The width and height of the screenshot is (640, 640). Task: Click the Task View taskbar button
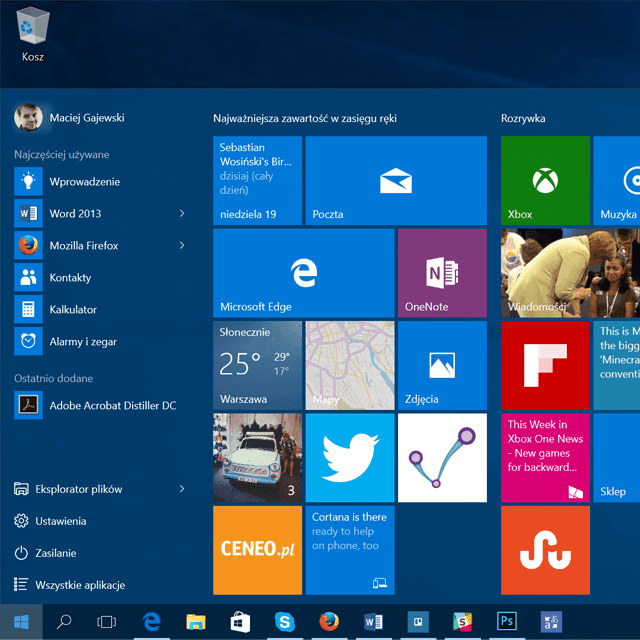point(107,622)
